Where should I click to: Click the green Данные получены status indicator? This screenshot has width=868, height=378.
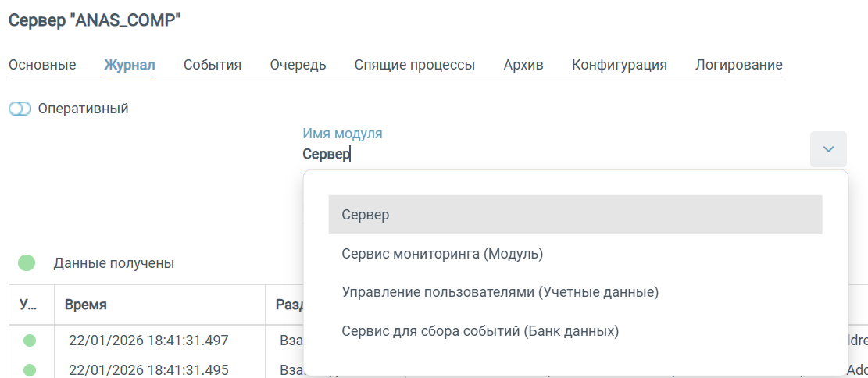point(27,263)
